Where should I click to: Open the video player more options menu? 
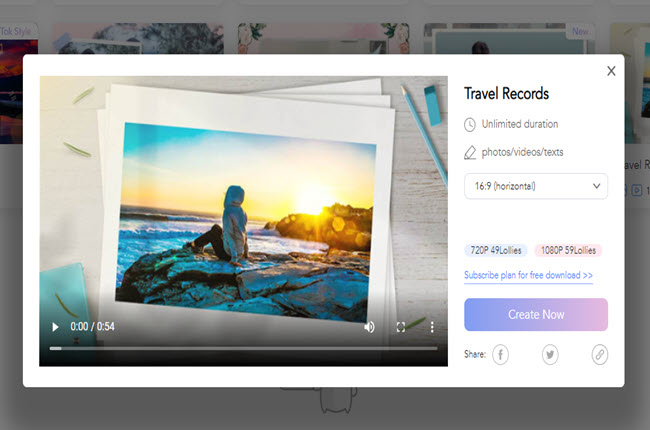pyautogui.click(x=432, y=327)
